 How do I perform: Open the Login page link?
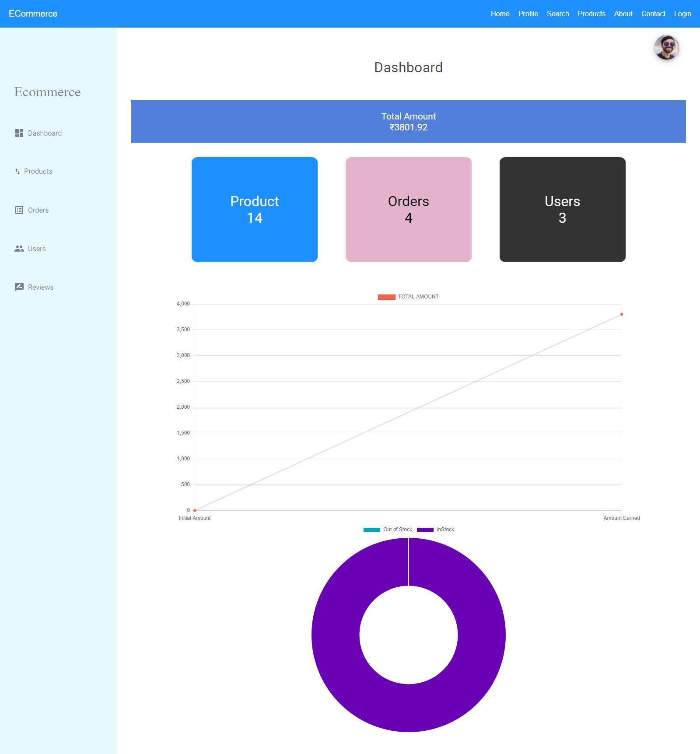pyautogui.click(x=682, y=14)
